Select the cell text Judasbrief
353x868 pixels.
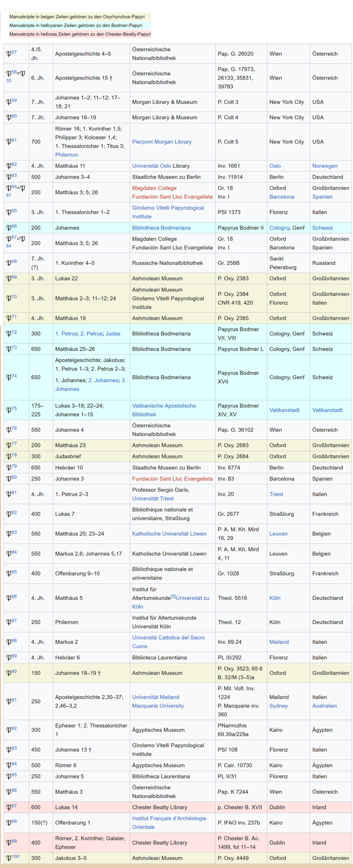pyautogui.click(x=68, y=456)
